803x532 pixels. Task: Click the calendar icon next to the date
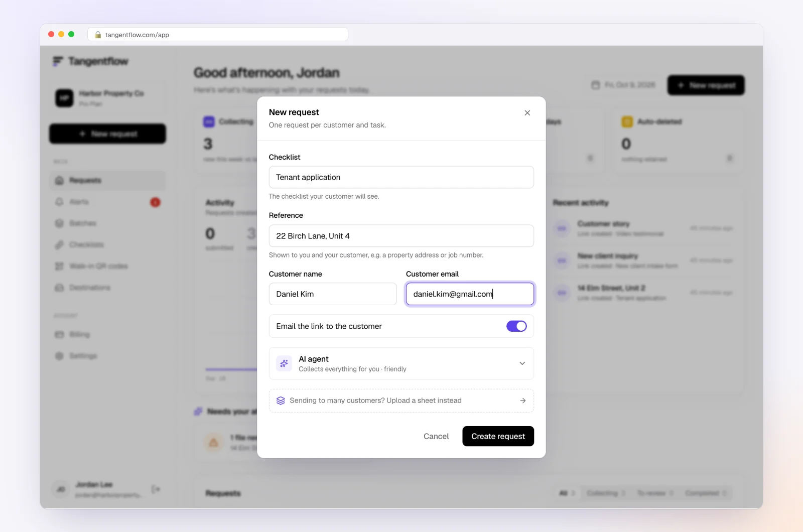596,85
